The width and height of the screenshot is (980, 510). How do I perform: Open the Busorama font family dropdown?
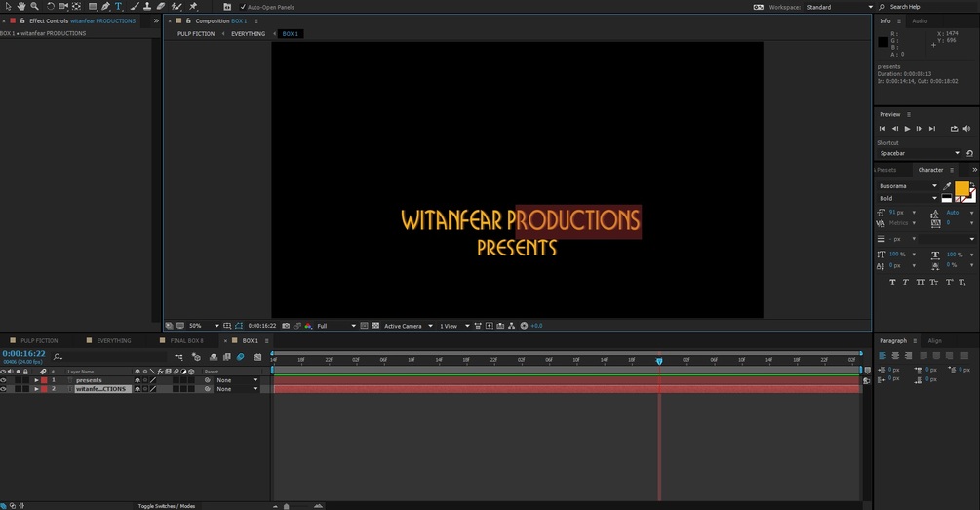pyautogui.click(x=908, y=185)
